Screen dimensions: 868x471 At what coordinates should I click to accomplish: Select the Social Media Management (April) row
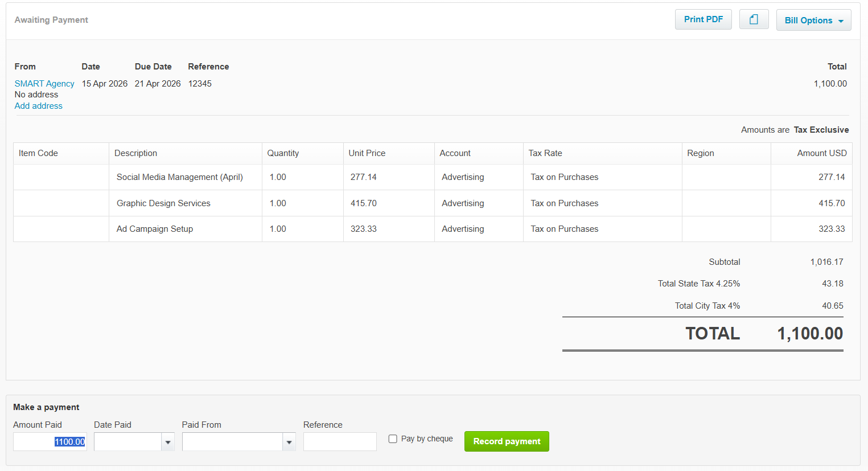433,177
